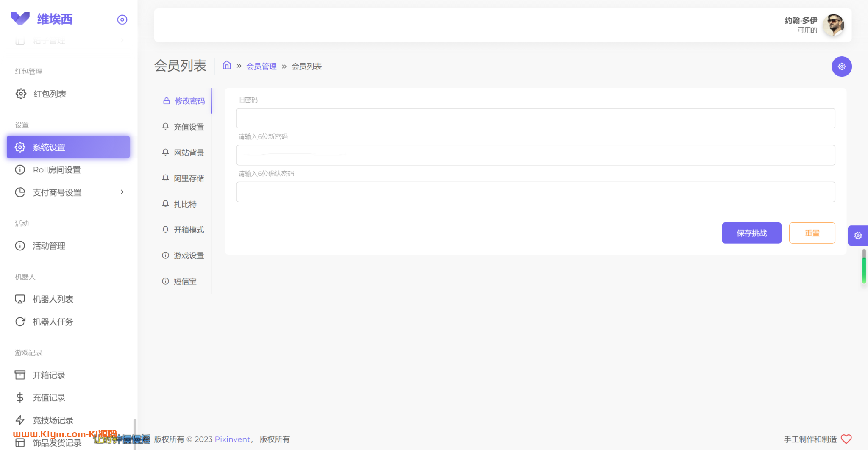The width and height of the screenshot is (868, 450).
Task: Click the 充值记录 dollar icon
Action: [x=20, y=397]
